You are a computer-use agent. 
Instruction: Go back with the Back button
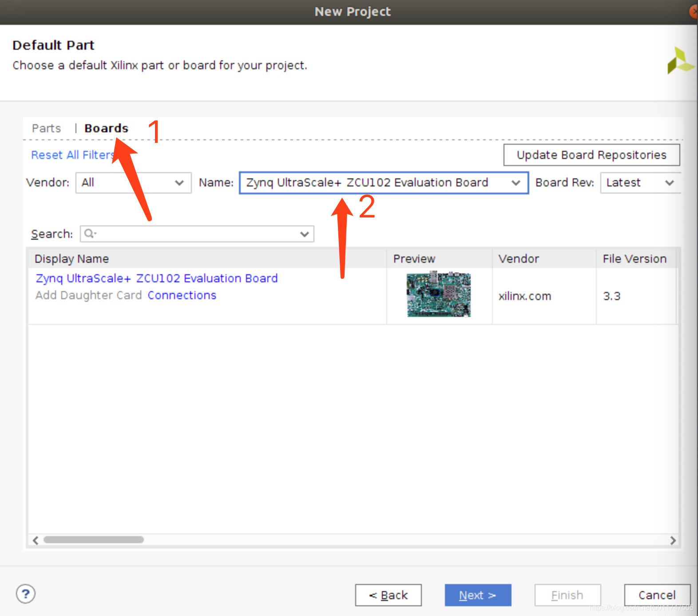[x=388, y=595]
